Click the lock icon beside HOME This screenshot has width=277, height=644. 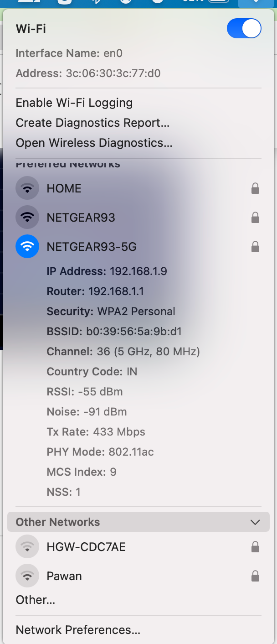pos(256,188)
